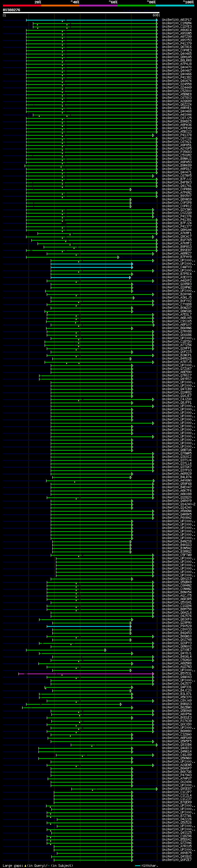Click the UniRef100_C1BTD0 label

(176, 342)
